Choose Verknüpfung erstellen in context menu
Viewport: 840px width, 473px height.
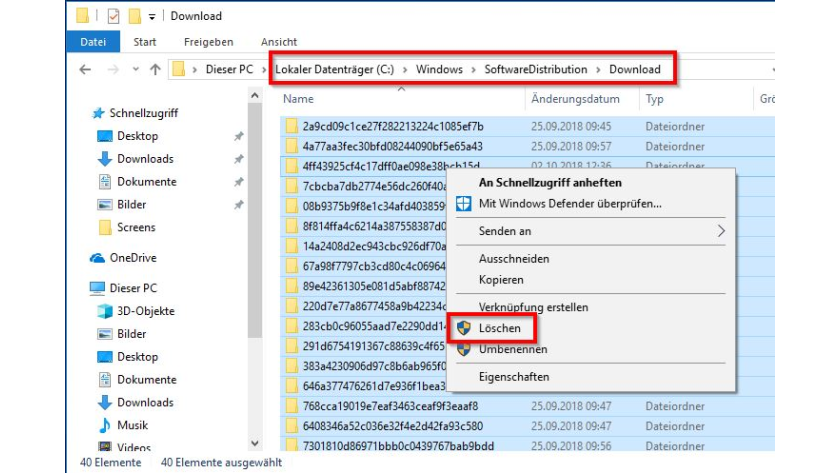coord(533,307)
